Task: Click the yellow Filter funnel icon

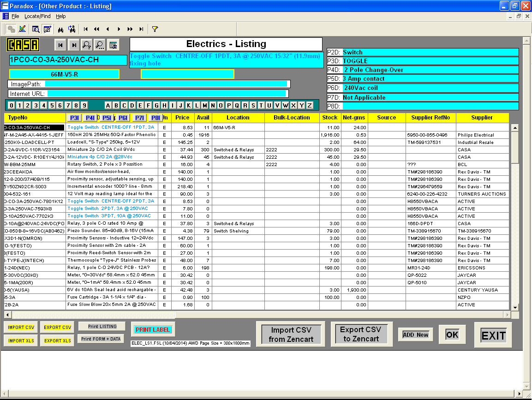Action: click(155, 29)
